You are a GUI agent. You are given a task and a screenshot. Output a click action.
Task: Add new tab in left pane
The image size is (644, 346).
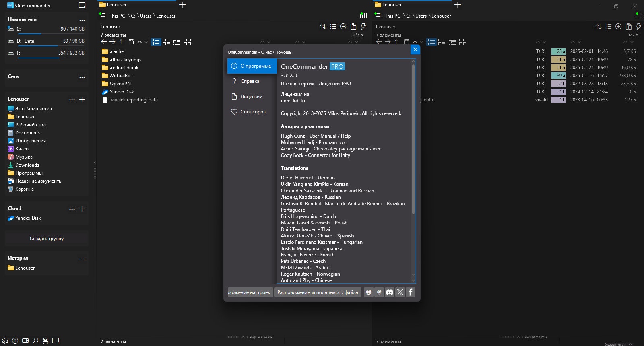[182, 5]
